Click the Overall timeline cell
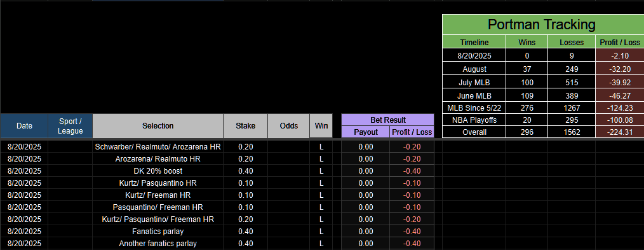This screenshot has width=644, height=250. pyautogui.click(x=474, y=132)
